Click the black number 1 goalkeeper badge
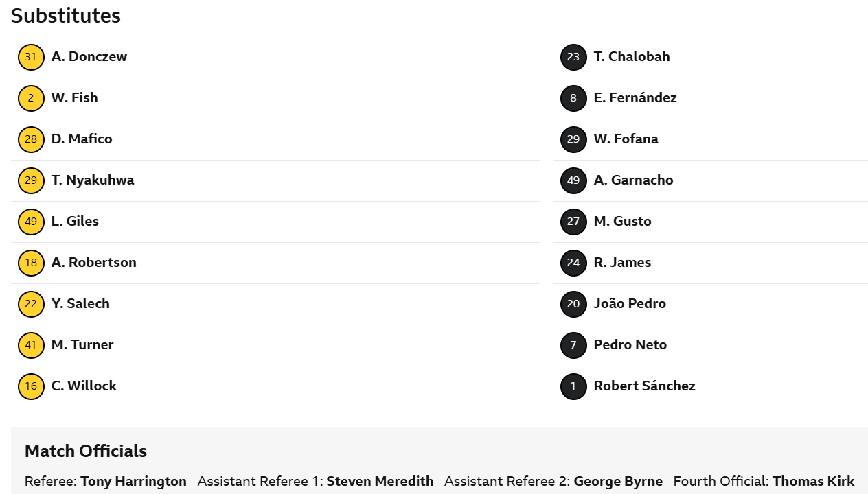Screen dimensions: 868x494 tap(573, 386)
